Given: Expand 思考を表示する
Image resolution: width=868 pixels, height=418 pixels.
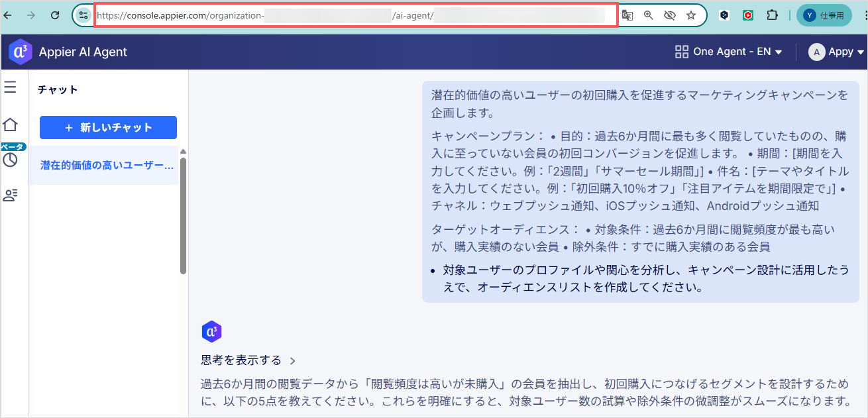Looking at the screenshot, I should [x=248, y=360].
